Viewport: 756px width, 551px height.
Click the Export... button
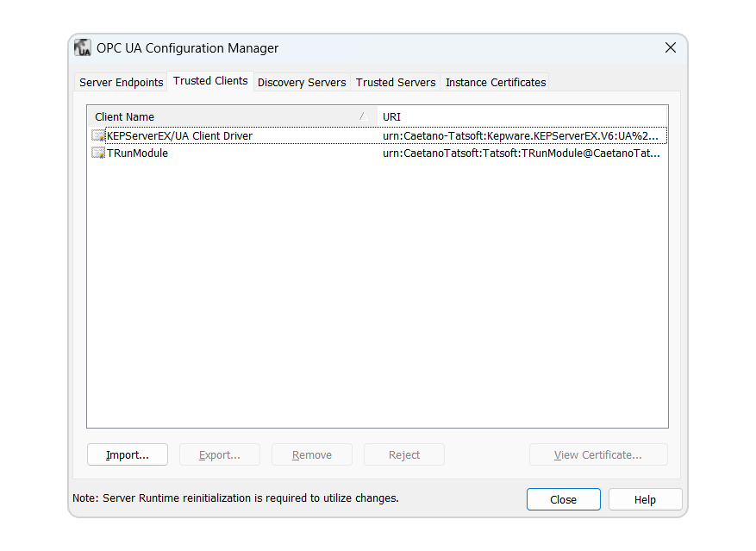click(219, 455)
